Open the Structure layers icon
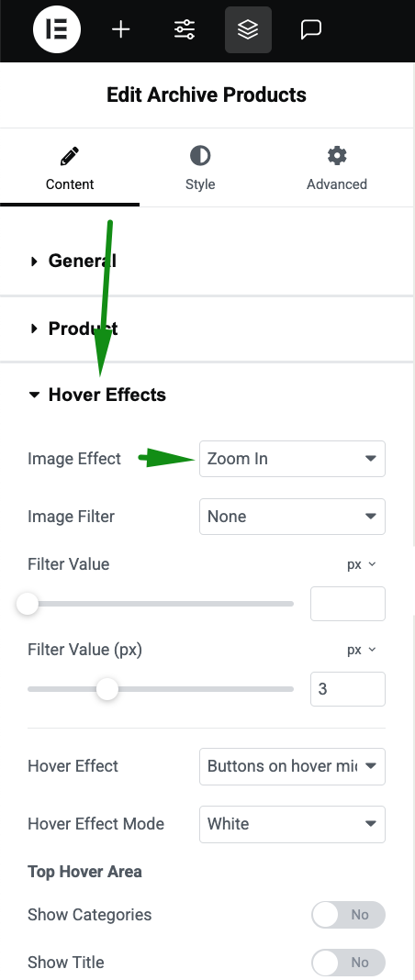 (248, 29)
